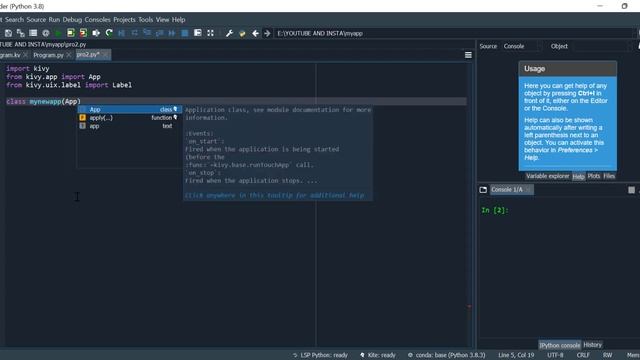Select the pro2.py* editor tab

point(88,55)
